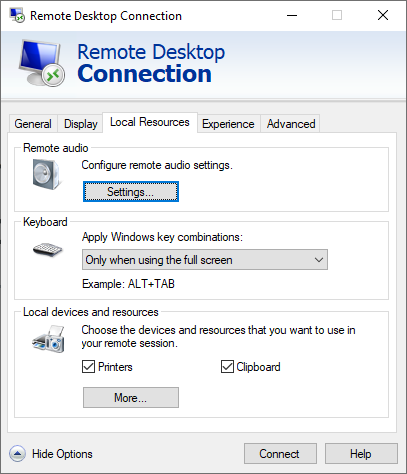Click More to see additional devices

[x=131, y=397]
